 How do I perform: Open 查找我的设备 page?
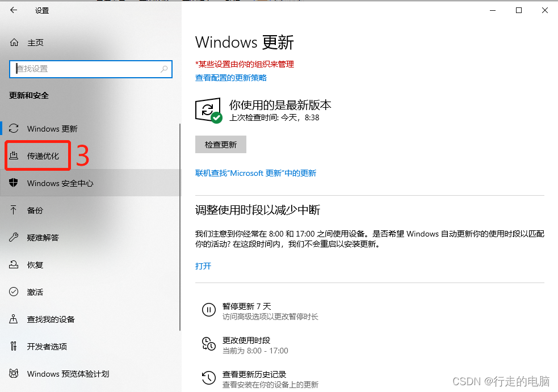[x=90, y=319]
